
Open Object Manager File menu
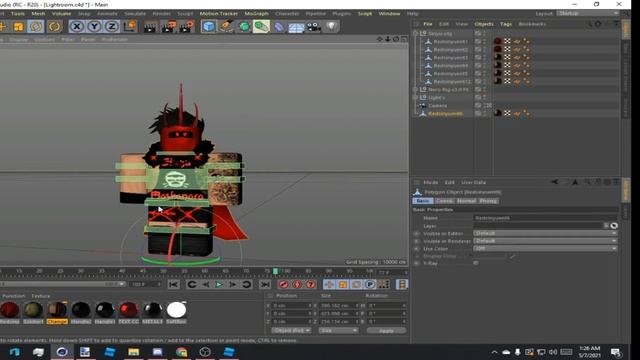pyautogui.click(x=427, y=24)
